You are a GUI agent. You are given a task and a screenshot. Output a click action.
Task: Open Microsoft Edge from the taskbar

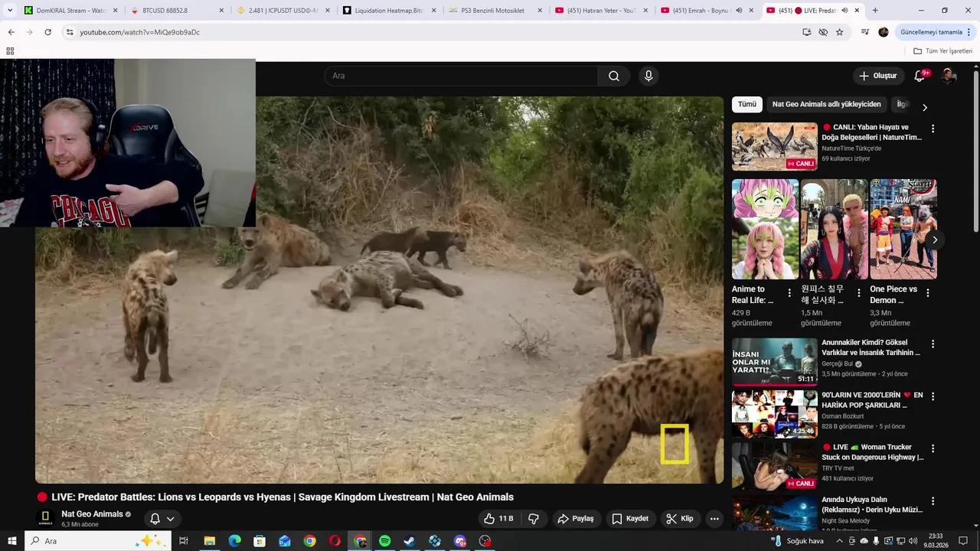pos(234,541)
